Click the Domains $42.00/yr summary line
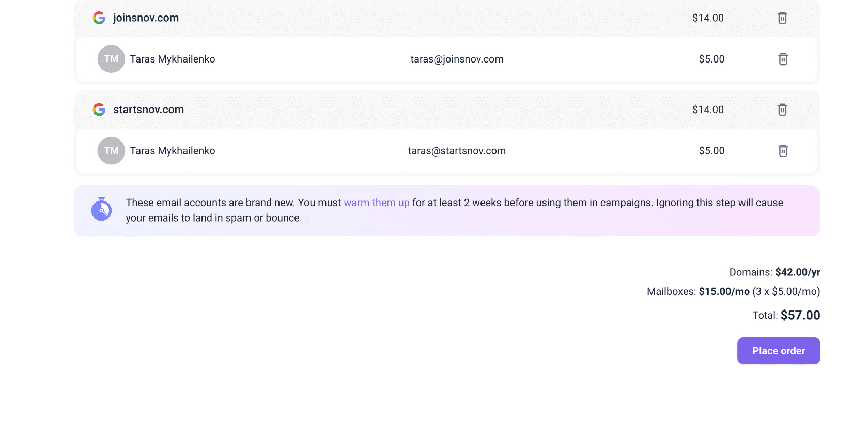The height and width of the screenshot is (435, 868). click(x=774, y=272)
